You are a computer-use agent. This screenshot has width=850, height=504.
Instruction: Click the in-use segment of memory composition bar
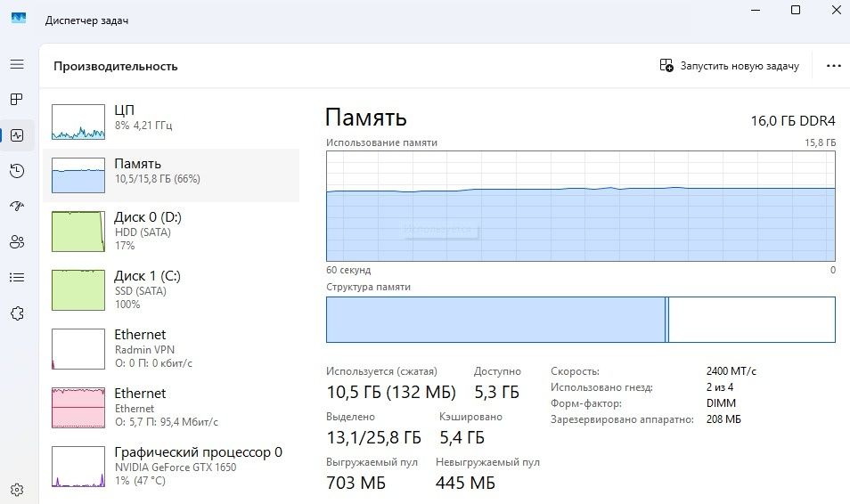coord(495,319)
